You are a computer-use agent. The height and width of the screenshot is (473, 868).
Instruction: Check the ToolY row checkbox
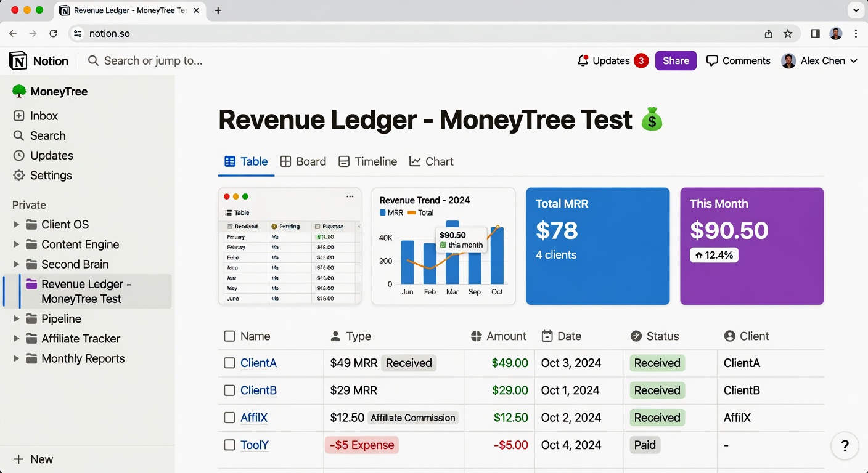(x=229, y=445)
